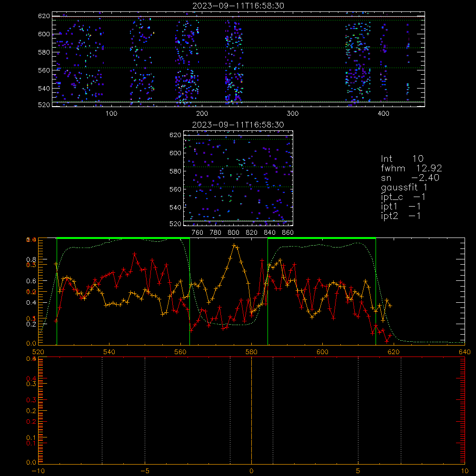The width and height of the screenshot is (476, 476).
Task: Click x-axis label 860 on middle plot
Action: click(x=288, y=233)
